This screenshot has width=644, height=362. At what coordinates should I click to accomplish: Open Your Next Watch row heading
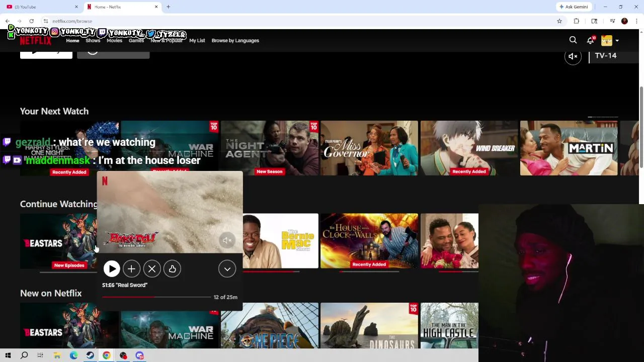pos(54,111)
